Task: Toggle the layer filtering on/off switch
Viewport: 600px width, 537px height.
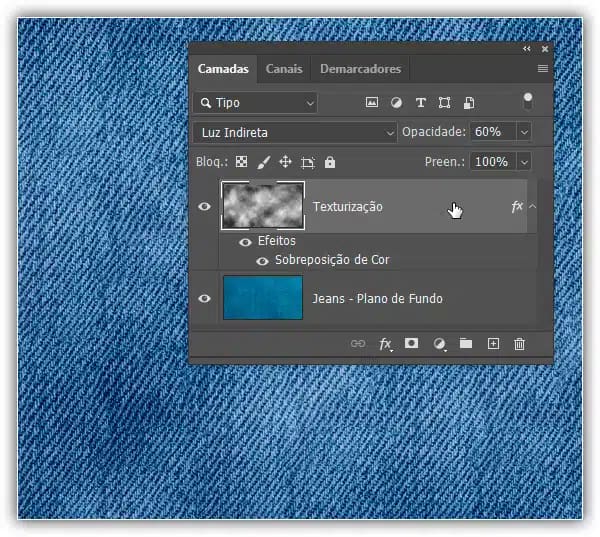Action: pos(528,101)
